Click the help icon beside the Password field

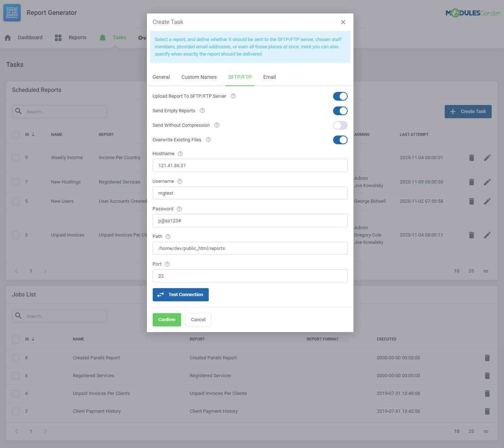[179, 209]
